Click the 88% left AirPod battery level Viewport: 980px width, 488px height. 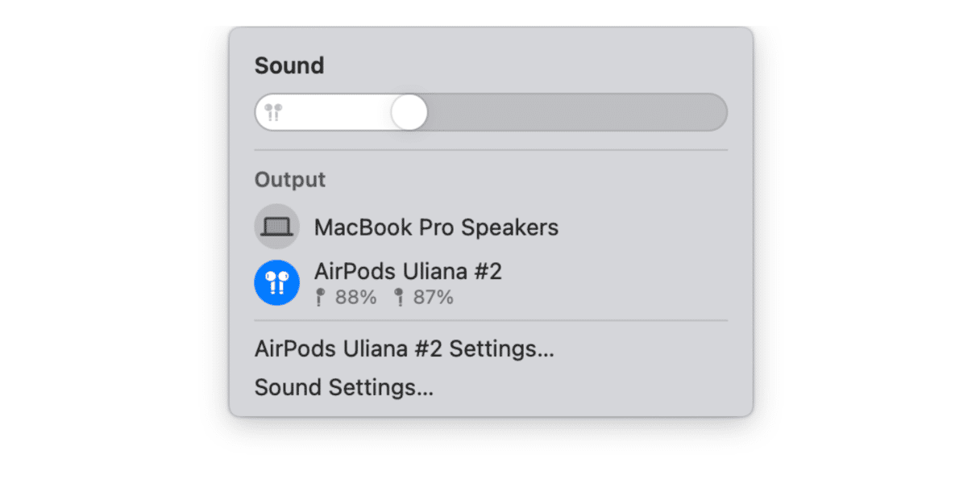356,298
